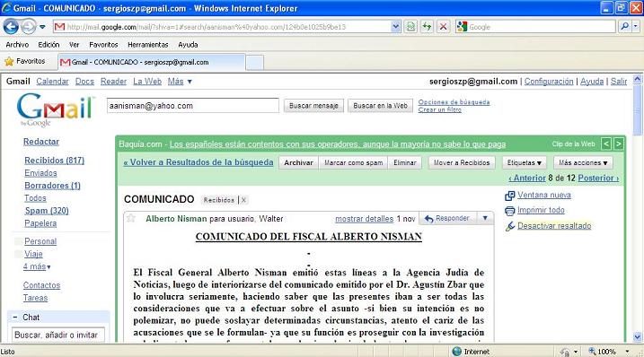The image size is (644, 357).
Task: Open the Etiquetas dropdown
Action: point(524,163)
